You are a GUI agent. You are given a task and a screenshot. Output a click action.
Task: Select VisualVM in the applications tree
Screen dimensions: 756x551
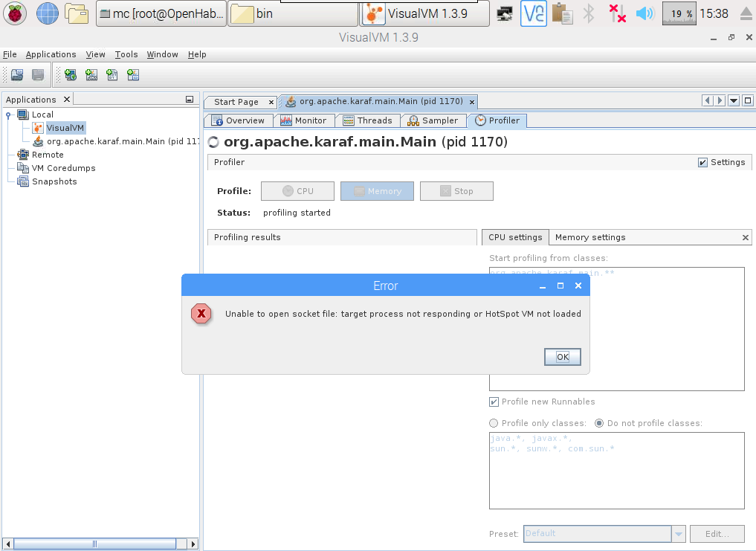(65, 128)
